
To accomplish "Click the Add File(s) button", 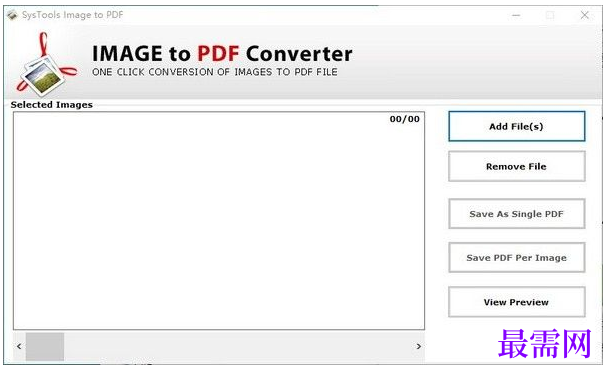I will point(516,126).
